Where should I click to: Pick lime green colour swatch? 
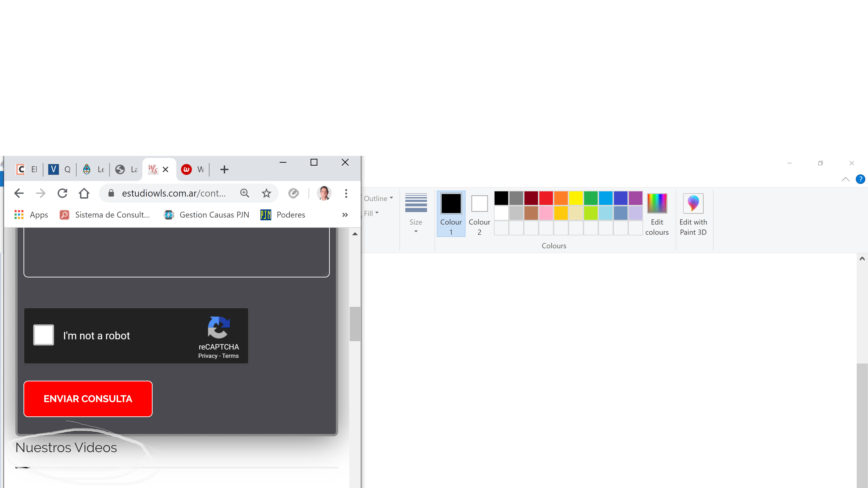click(x=591, y=213)
